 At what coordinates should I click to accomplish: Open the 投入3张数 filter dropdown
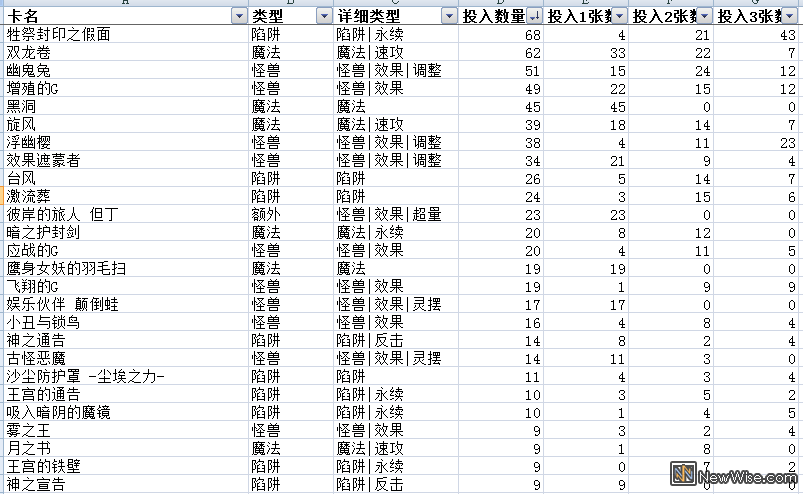pos(790,16)
